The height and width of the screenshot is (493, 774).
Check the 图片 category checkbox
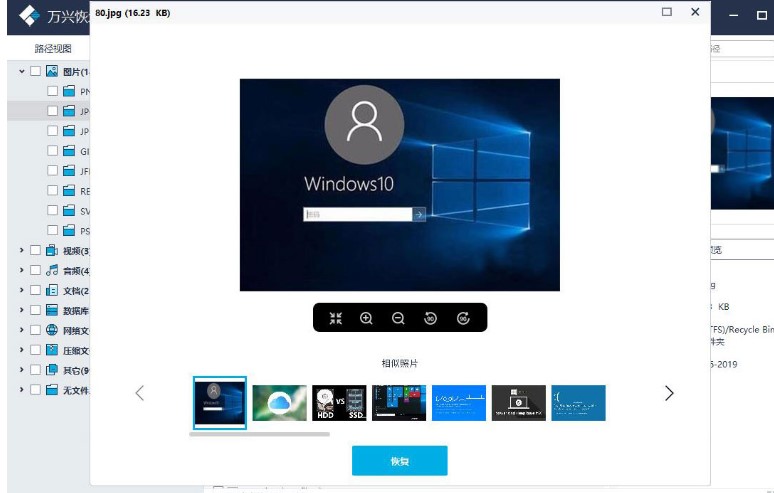[35, 71]
